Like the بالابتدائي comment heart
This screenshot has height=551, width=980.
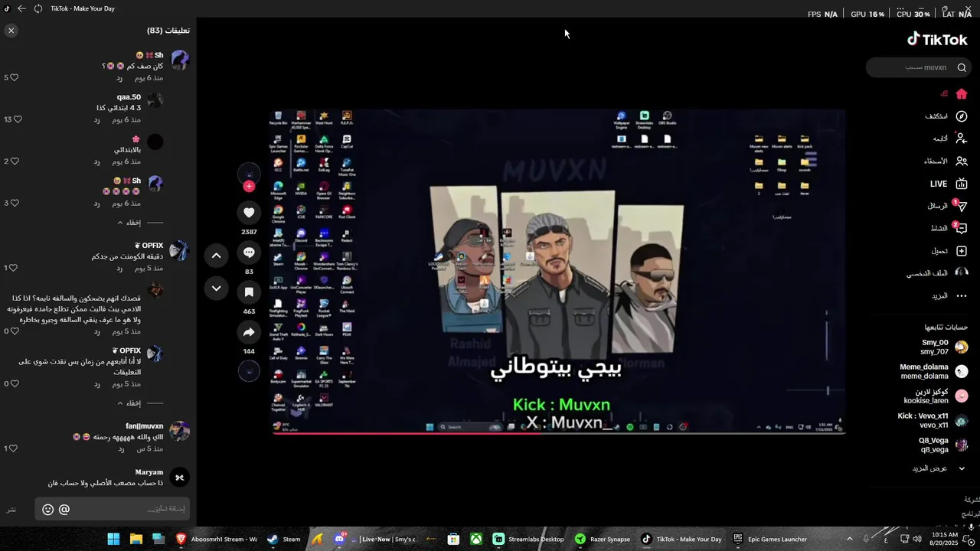tap(14, 161)
